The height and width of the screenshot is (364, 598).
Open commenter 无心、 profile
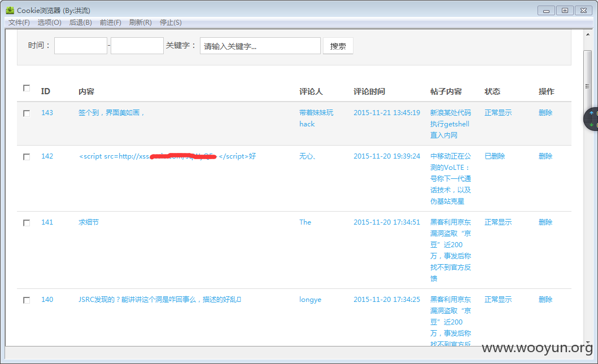(307, 156)
